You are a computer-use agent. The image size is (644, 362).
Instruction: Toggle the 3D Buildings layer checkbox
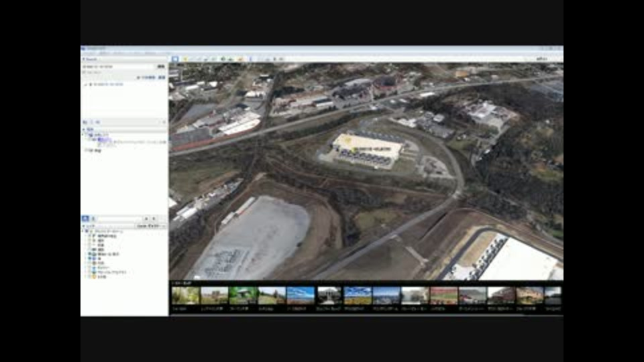[x=91, y=254]
